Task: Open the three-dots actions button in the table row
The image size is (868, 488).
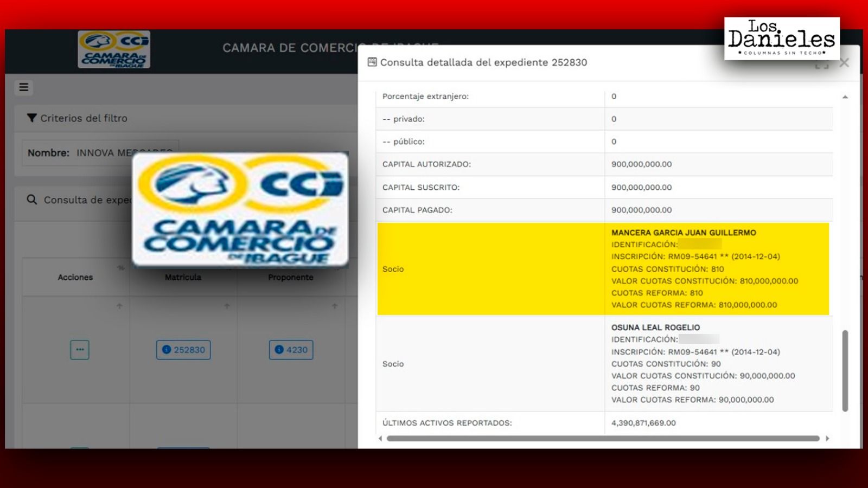Action: point(80,350)
